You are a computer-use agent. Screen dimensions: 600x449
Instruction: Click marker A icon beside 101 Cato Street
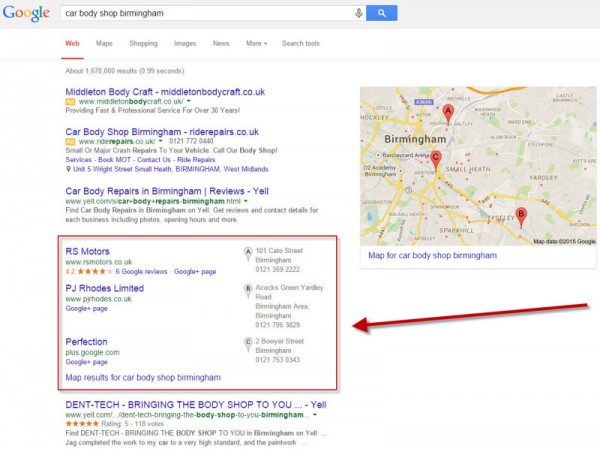pyautogui.click(x=248, y=254)
